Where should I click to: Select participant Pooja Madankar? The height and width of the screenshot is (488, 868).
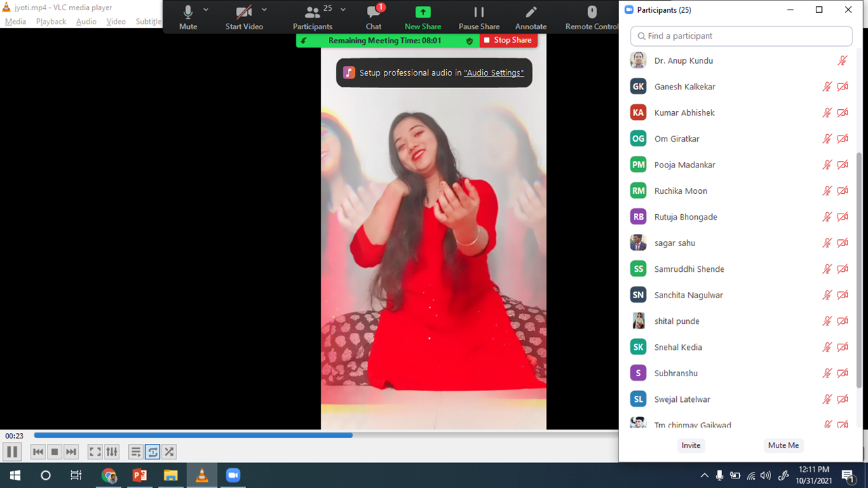[741, 165]
